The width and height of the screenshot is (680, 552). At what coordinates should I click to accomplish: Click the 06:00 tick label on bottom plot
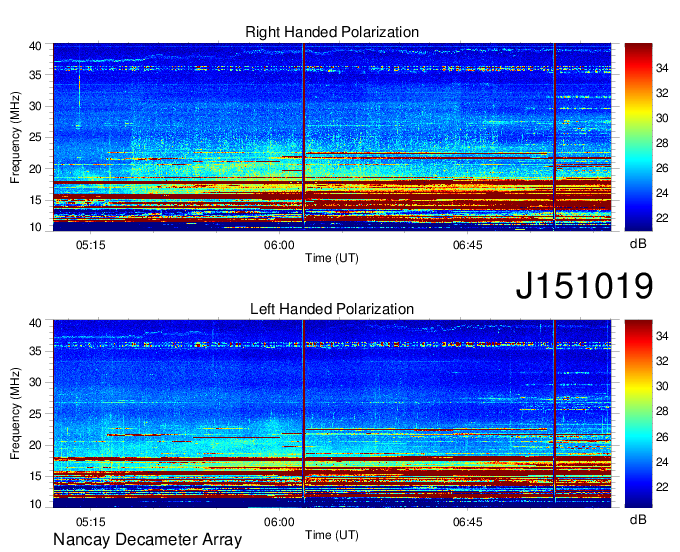(x=279, y=522)
